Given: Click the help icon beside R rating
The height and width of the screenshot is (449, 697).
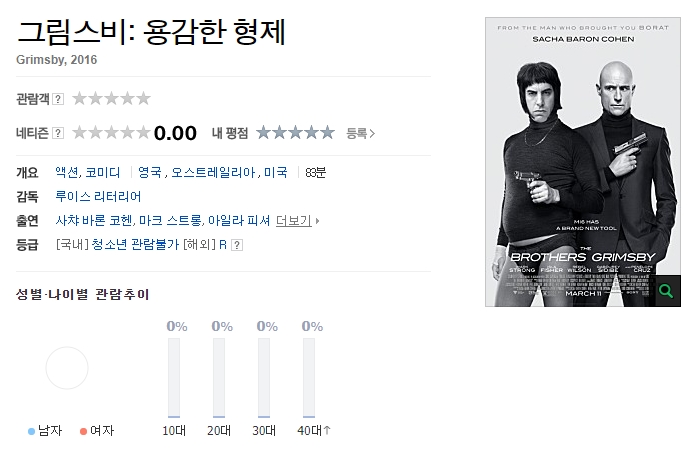Looking at the screenshot, I should point(237,245).
